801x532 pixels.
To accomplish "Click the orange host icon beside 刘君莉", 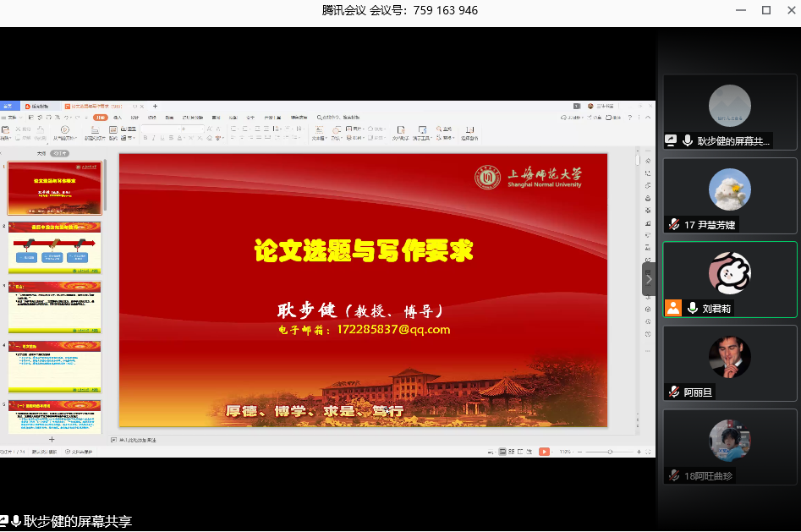I will (x=673, y=309).
